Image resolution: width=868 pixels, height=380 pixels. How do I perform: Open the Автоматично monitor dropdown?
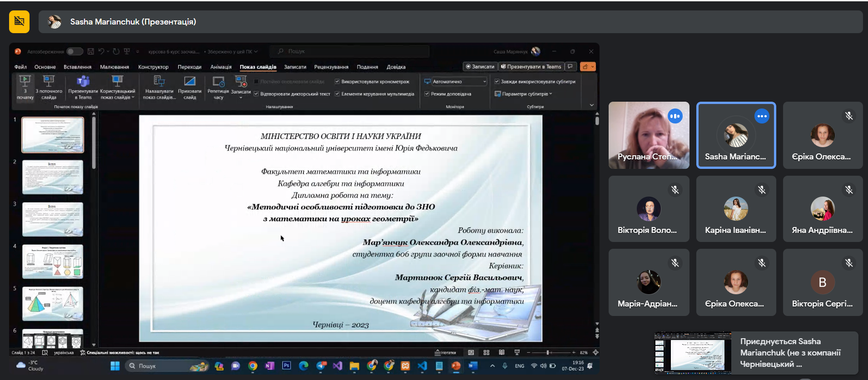point(459,82)
